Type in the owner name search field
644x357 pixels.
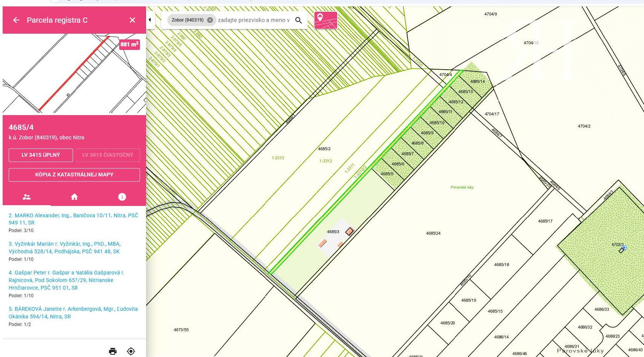[x=254, y=20]
